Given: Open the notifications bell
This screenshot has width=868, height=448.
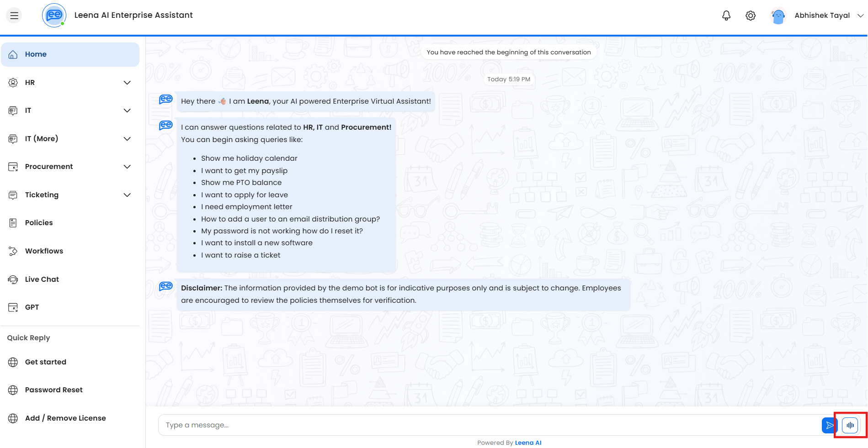Looking at the screenshot, I should (726, 16).
